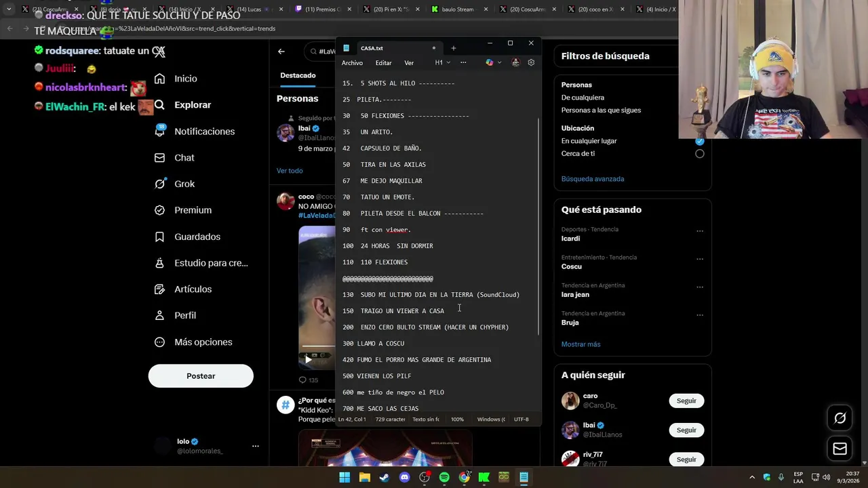Open Archivo menu in Notepad
This screenshot has width=868, height=488.
pos(352,62)
